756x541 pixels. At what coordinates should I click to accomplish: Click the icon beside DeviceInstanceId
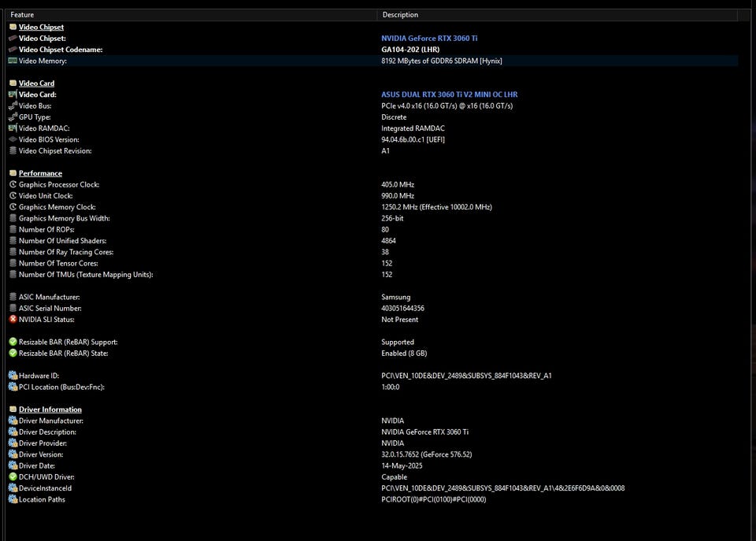(x=13, y=488)
